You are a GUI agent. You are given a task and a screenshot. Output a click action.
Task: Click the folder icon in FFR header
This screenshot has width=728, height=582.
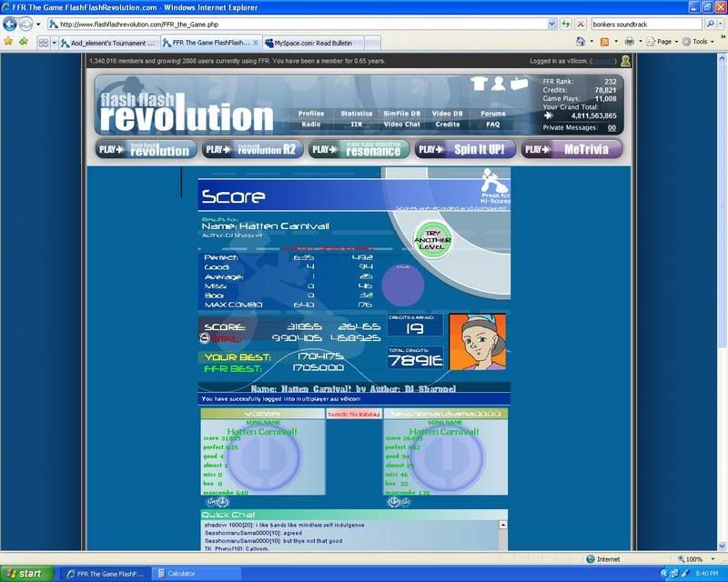pyautogui.click(x=520, y=83)
